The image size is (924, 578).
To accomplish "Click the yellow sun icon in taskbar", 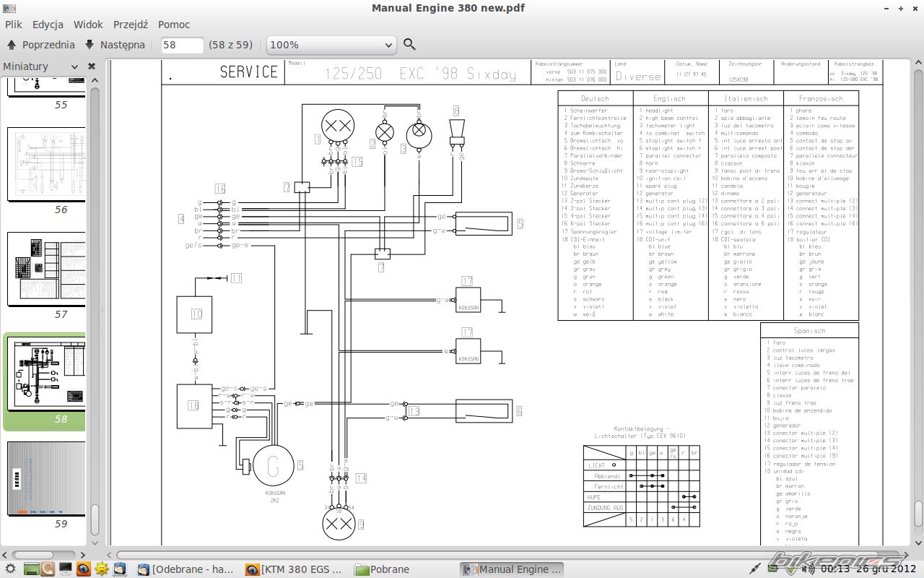I will pyautogui.click(x=102, y=569).
